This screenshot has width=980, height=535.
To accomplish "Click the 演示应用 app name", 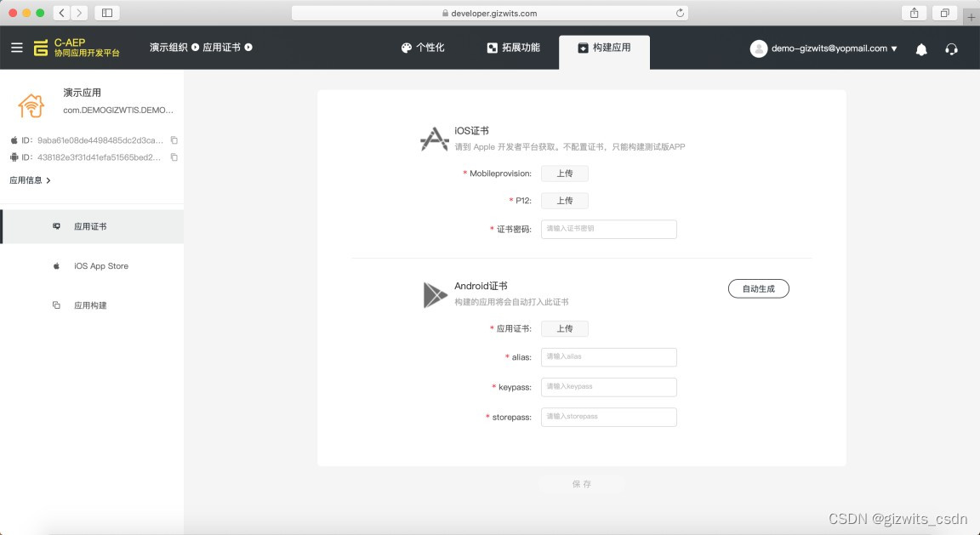I will pyautogui.click(x=82, y=93).
